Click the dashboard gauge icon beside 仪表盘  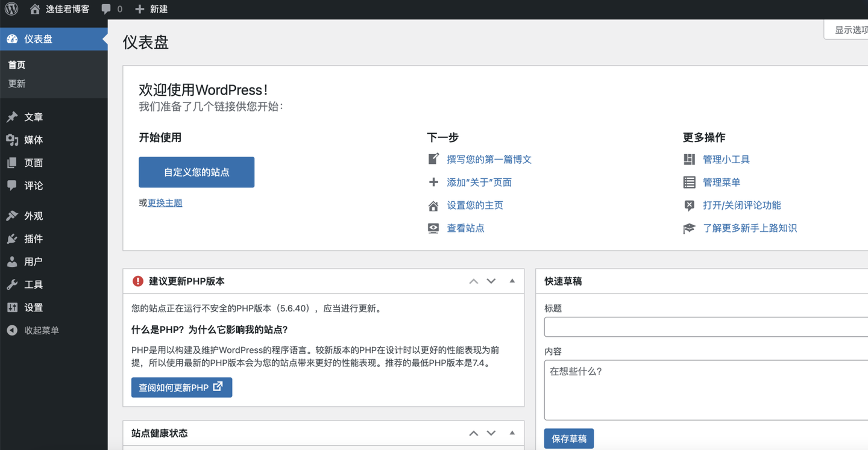(12, 39)
